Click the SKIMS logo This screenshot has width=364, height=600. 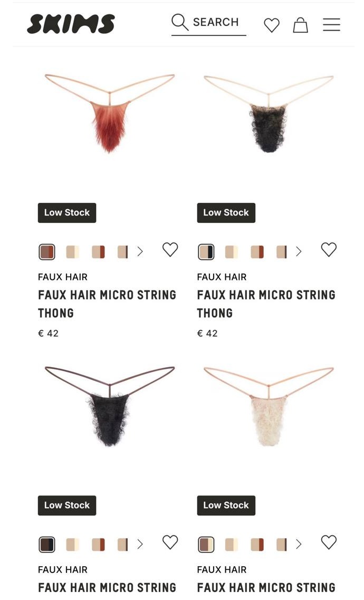pyautogui.click(x=71, y=24)
